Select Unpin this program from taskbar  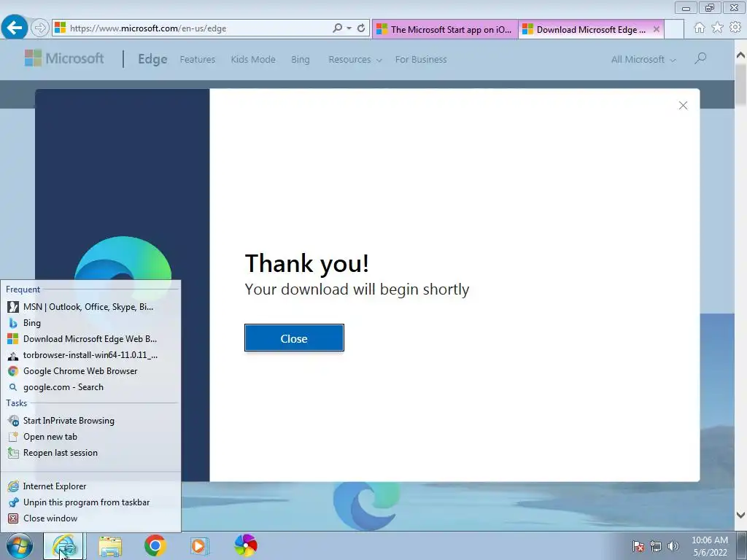(90, 502)
